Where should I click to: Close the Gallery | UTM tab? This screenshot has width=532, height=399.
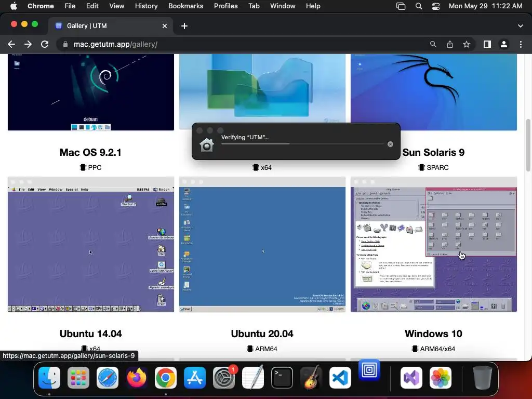click(165, 26)
